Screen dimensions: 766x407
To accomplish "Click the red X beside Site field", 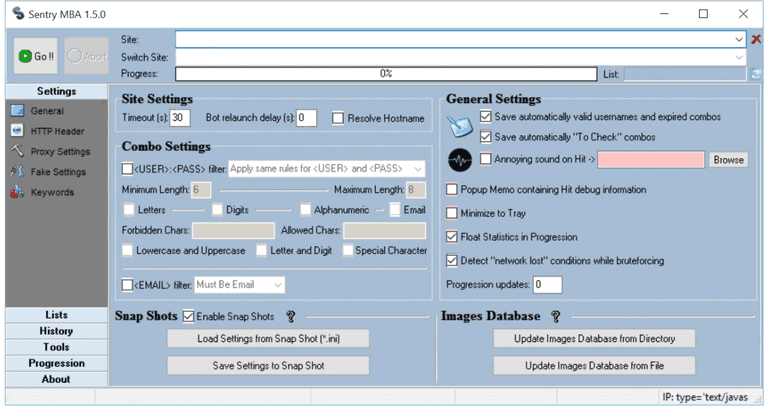I will (756, 39).
